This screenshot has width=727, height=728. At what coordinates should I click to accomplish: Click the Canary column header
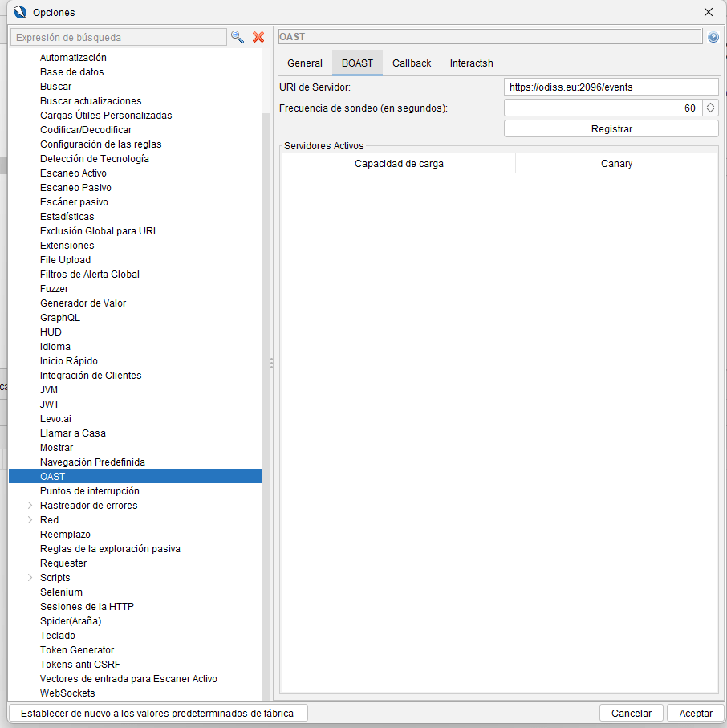[x=616, y=164]
